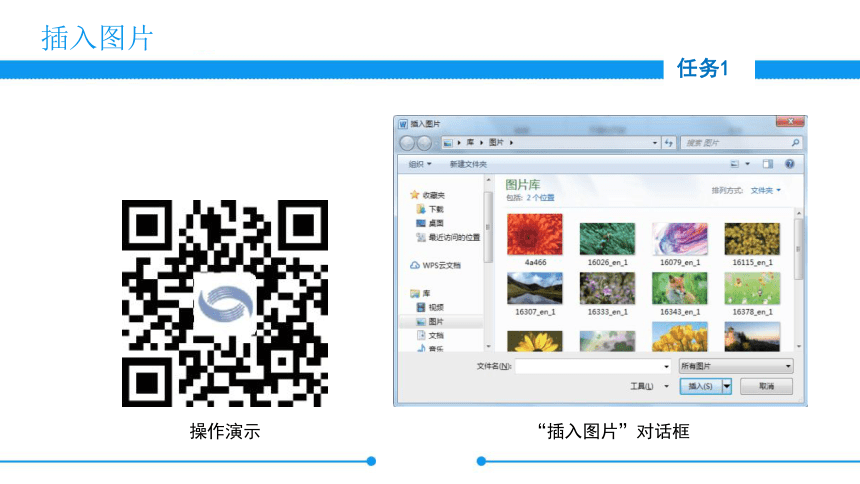Select the 16307_en_1 lake thumbnail
Viewport: 860px width, 484px height.
tap(535, 288)
